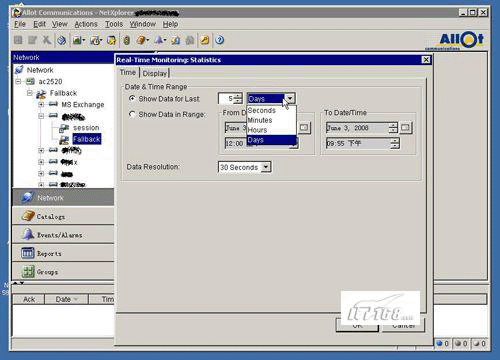Screen dimensions: 500x360
Task: Open the Actions menu
Action: tap(86, 24)
